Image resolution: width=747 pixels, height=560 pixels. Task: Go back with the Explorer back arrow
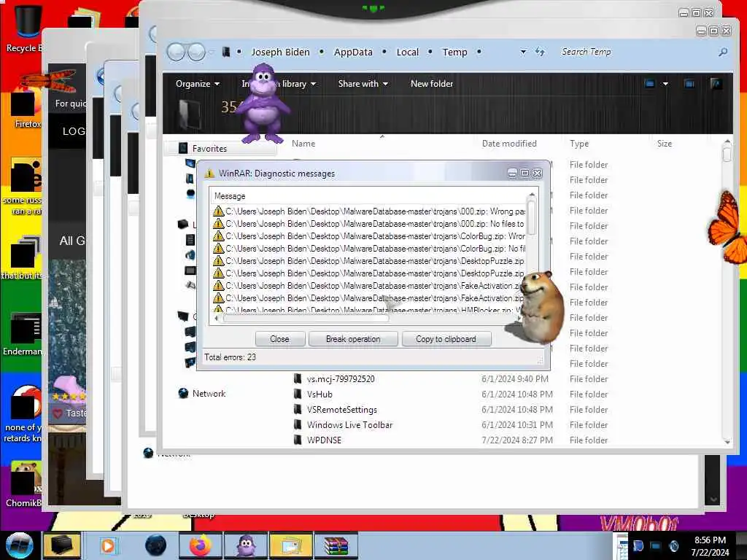point(176,52)
